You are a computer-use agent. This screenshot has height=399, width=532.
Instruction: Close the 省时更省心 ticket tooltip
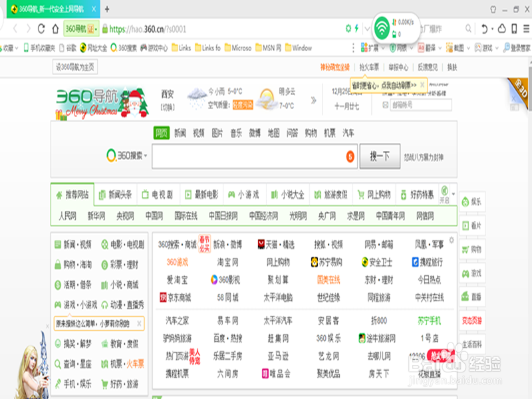tap(422, 85)
